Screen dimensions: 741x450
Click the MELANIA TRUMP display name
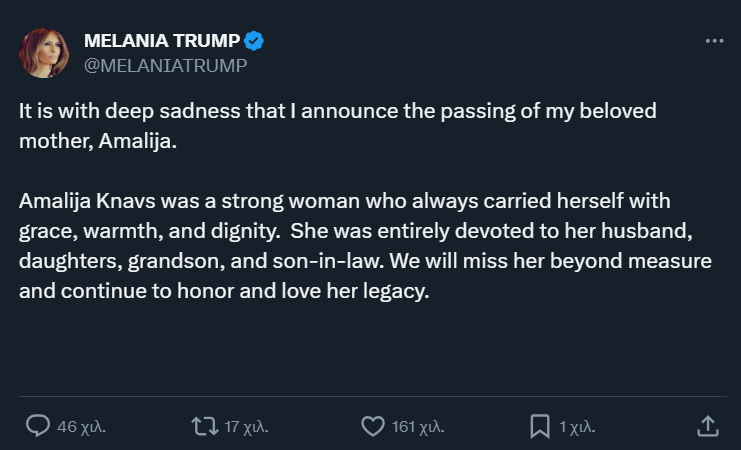[162, 41]
